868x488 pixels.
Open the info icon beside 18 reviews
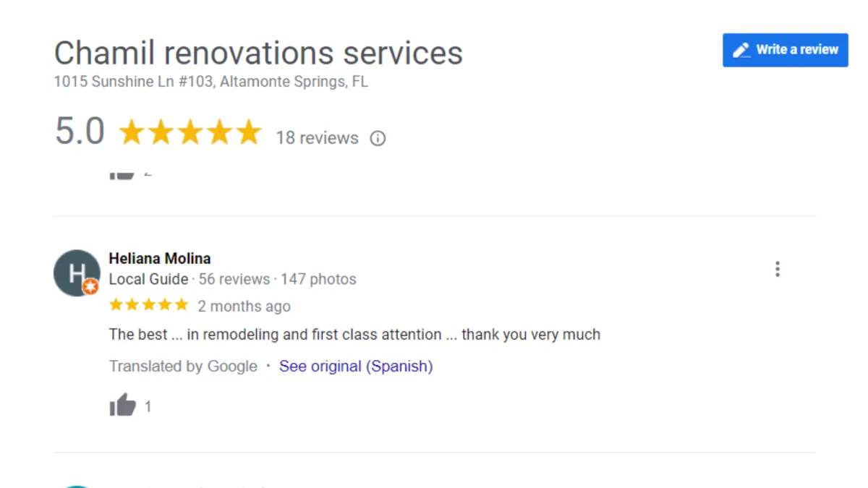[378, 138]
